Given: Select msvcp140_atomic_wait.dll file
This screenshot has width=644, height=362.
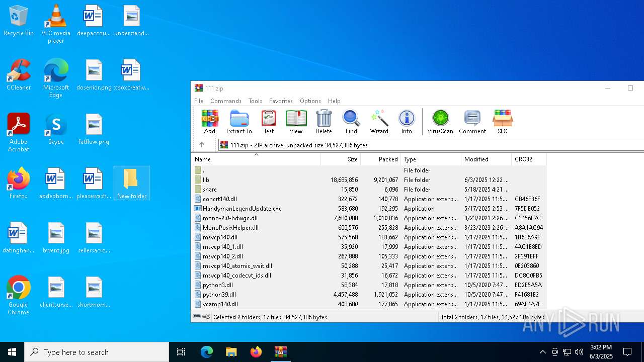Looking at the screenshot, I should click(x=369, y=266).
